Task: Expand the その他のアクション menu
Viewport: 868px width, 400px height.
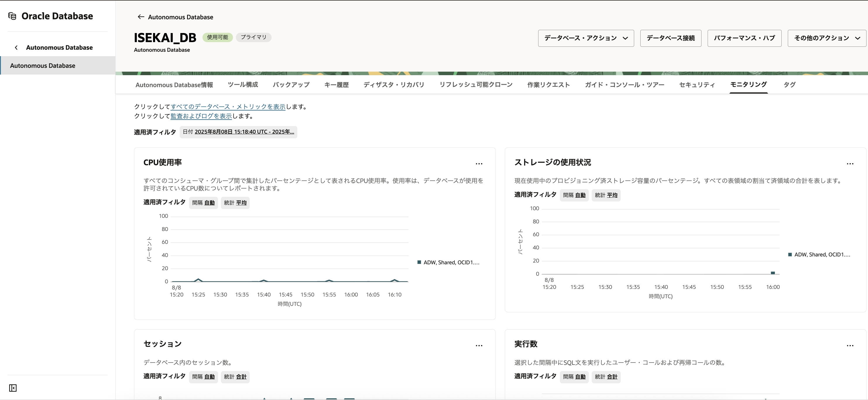Action: tap(826, 38)
